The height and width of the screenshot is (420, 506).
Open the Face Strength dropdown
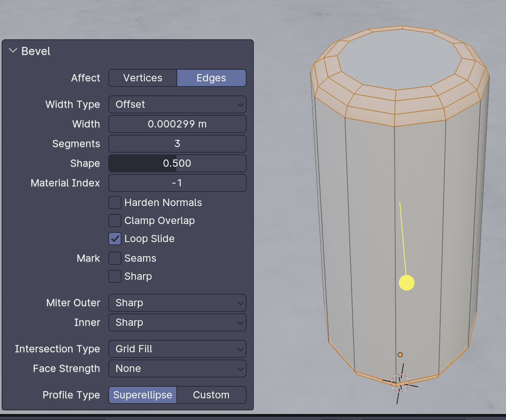tap(177, 368)
